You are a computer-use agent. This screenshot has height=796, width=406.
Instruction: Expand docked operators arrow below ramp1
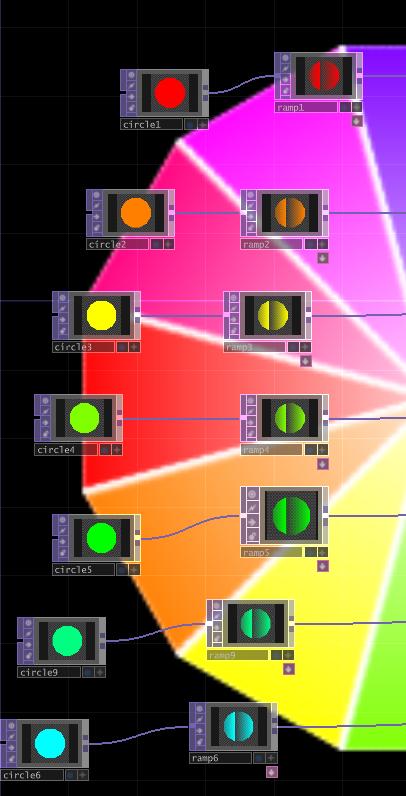point(357,121)
